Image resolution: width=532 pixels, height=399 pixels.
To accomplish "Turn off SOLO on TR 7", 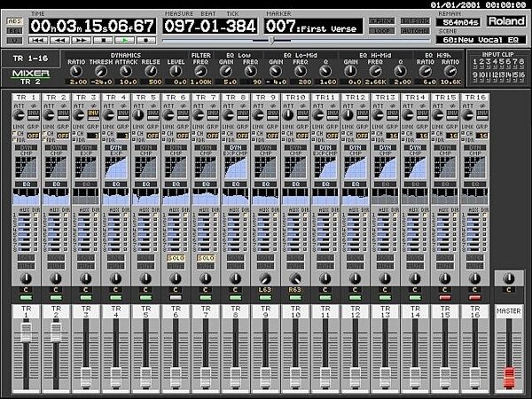I will pos(206,258).
